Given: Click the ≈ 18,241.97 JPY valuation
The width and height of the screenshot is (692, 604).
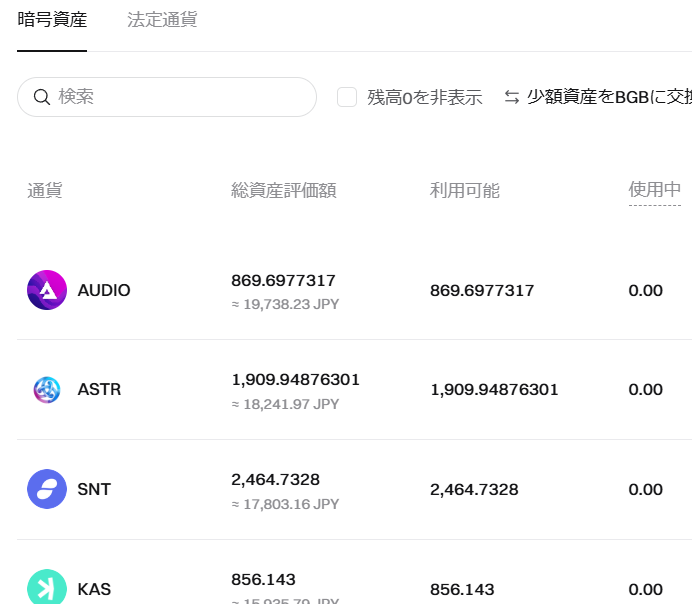Looking at the screenshot, I should click(286, 404).
